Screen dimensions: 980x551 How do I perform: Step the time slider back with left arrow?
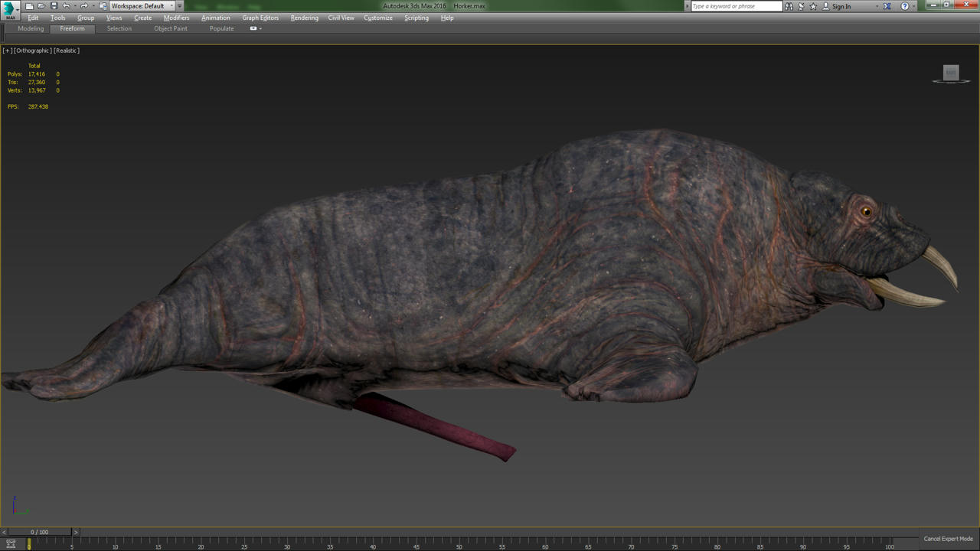click(4, 532)
